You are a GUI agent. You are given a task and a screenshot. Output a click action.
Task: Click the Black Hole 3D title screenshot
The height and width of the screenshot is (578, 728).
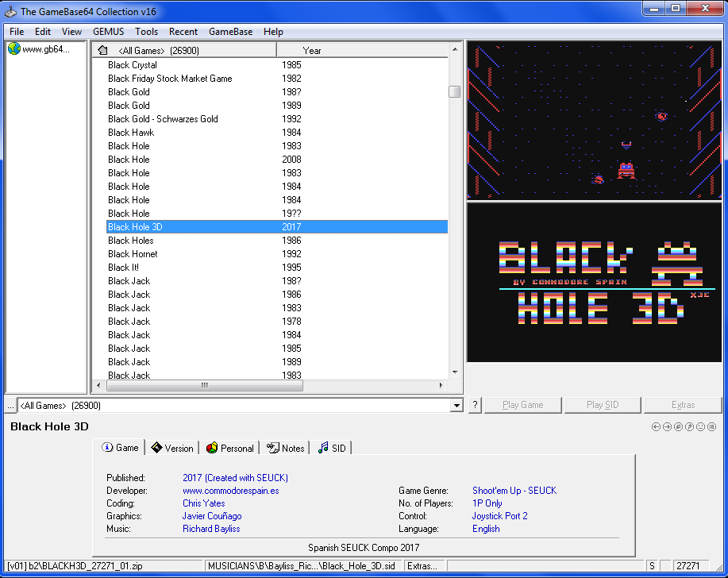click(595, 283)
